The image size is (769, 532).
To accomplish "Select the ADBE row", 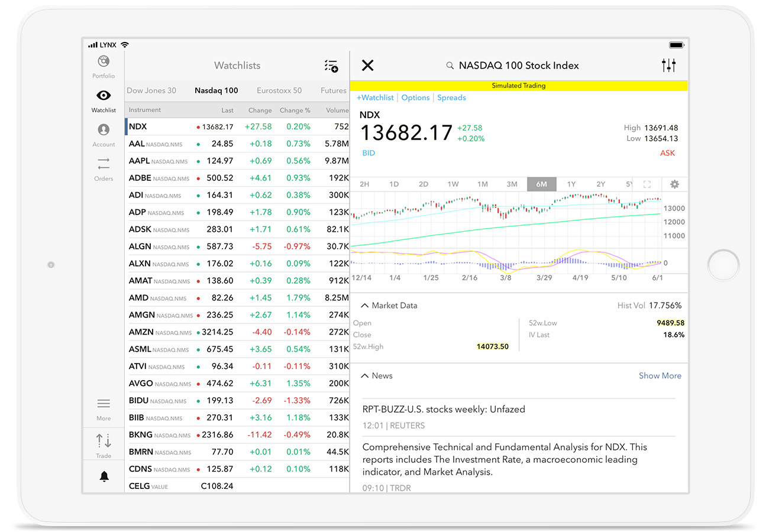I will coord(237,178).
